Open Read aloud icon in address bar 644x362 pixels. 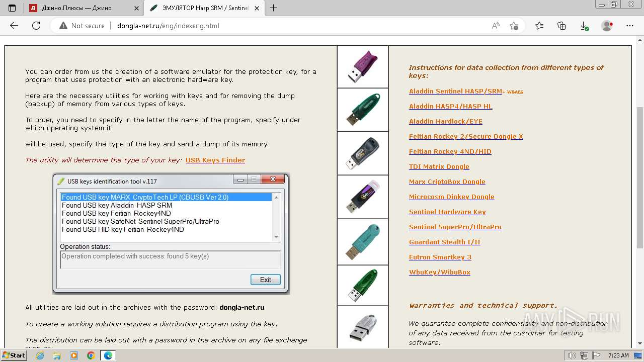click(496, 26)
